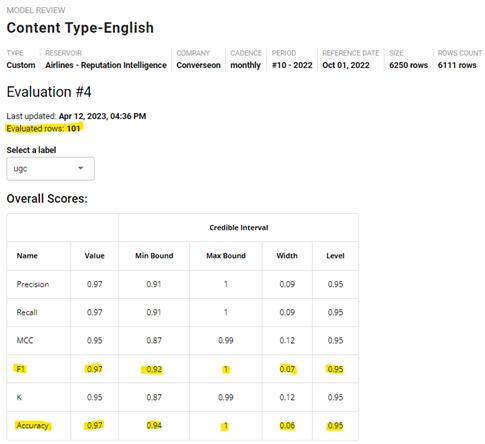Click the Width column header

(287, 256)
